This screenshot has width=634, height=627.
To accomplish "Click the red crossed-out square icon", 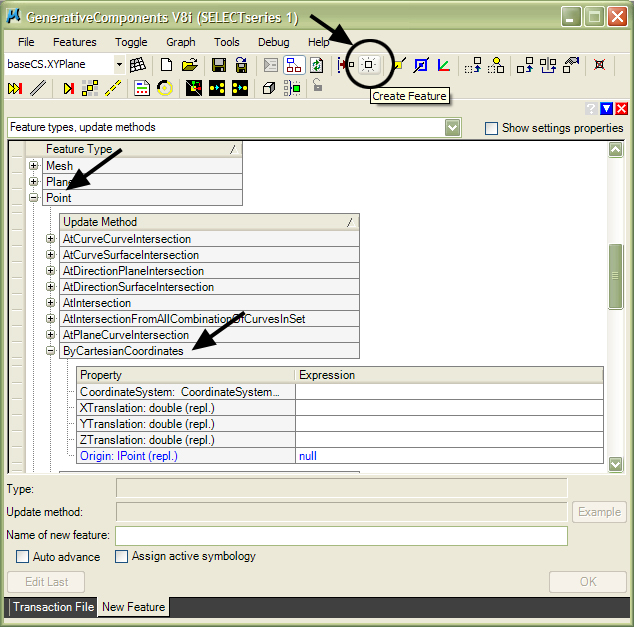I will click(x=599, y=65).
